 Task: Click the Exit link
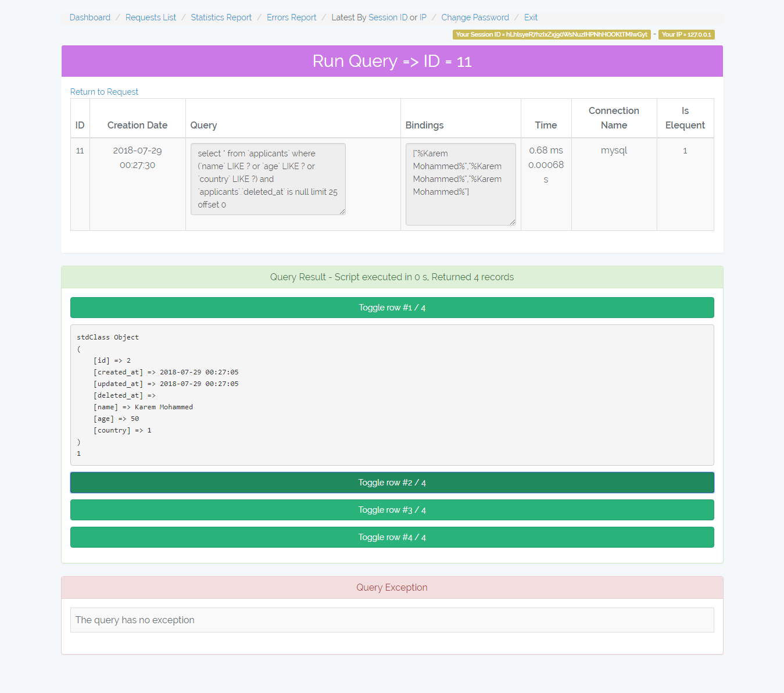click(531, 17)
